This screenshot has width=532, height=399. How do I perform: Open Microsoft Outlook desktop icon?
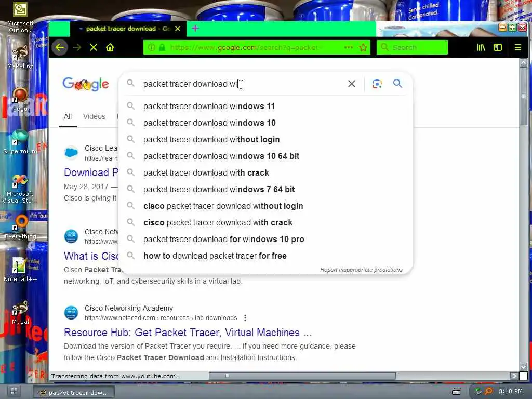click(x=20, y=17)
